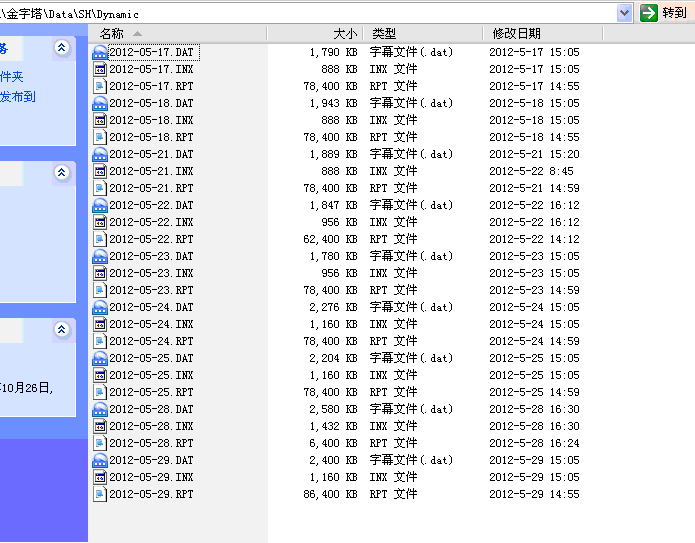Select file name 2012-05-17.DAT
695x543 pixels.
[152, 52]
